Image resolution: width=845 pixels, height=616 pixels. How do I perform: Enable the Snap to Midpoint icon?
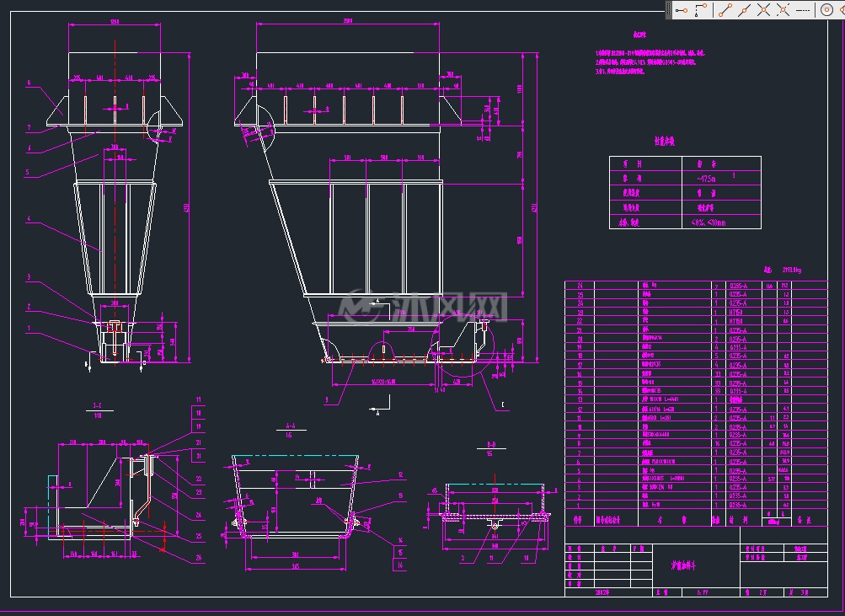(x=744, y=10)
